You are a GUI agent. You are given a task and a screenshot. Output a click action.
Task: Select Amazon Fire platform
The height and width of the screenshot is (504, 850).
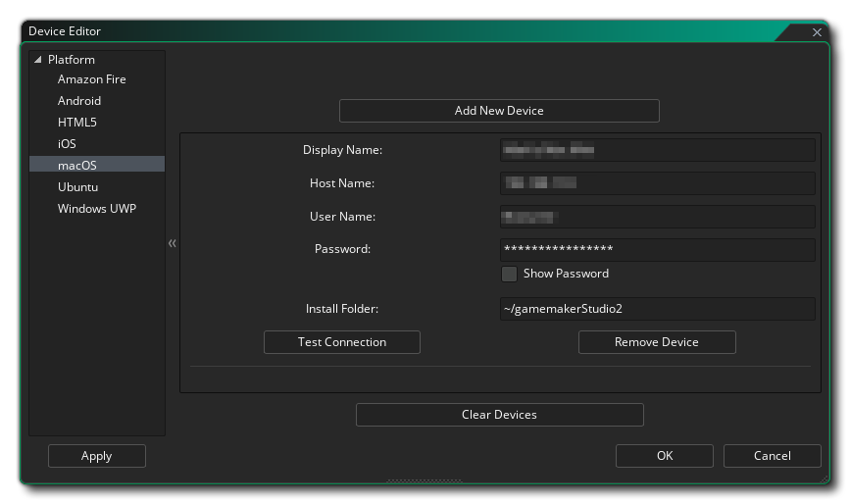pos(91,79)
